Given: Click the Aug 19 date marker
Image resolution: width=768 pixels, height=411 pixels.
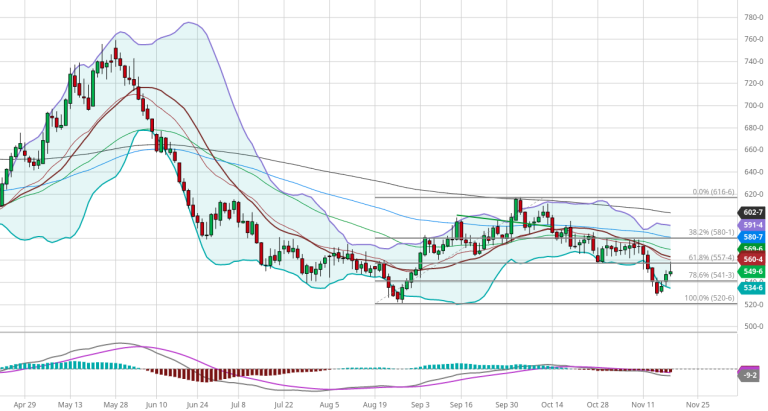Looking at the screenshot, I should tap(375, 406).
